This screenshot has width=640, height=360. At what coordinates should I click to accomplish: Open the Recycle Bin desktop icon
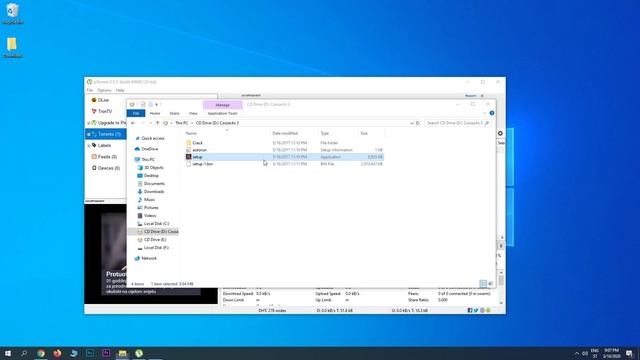click(x=13, y=13)
